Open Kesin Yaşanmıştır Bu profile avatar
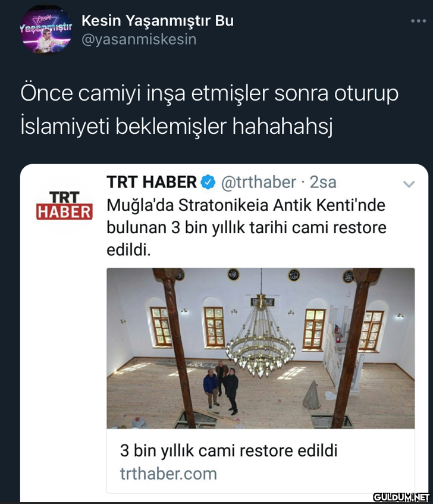This screenshot has width=433, height=504. 46,31
